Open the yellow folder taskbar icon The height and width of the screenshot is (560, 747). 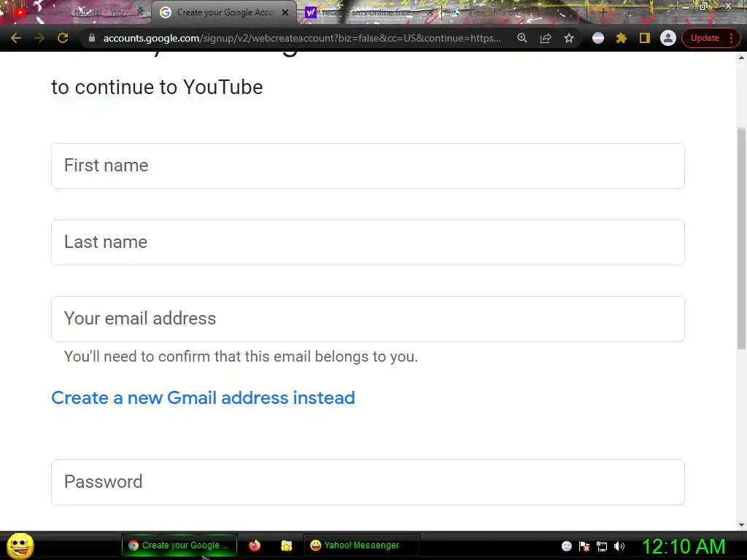tap(286, 545)
